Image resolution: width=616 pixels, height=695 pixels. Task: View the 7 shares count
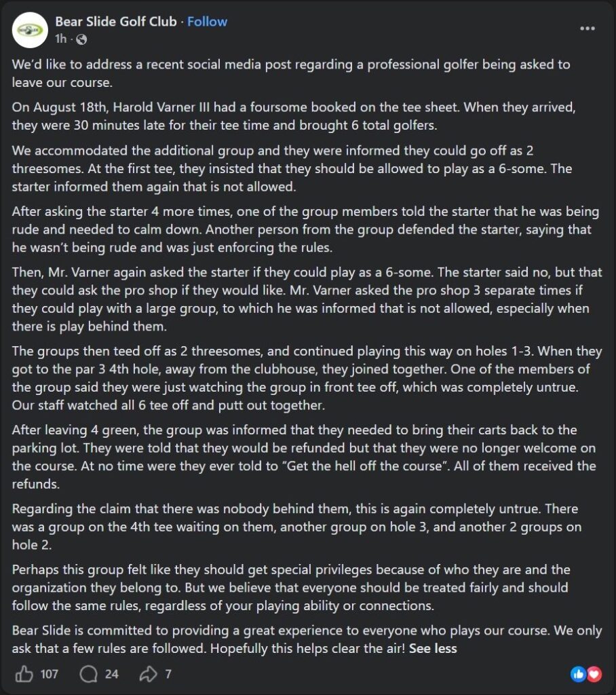pyautogui.click(x=168, y=674)
